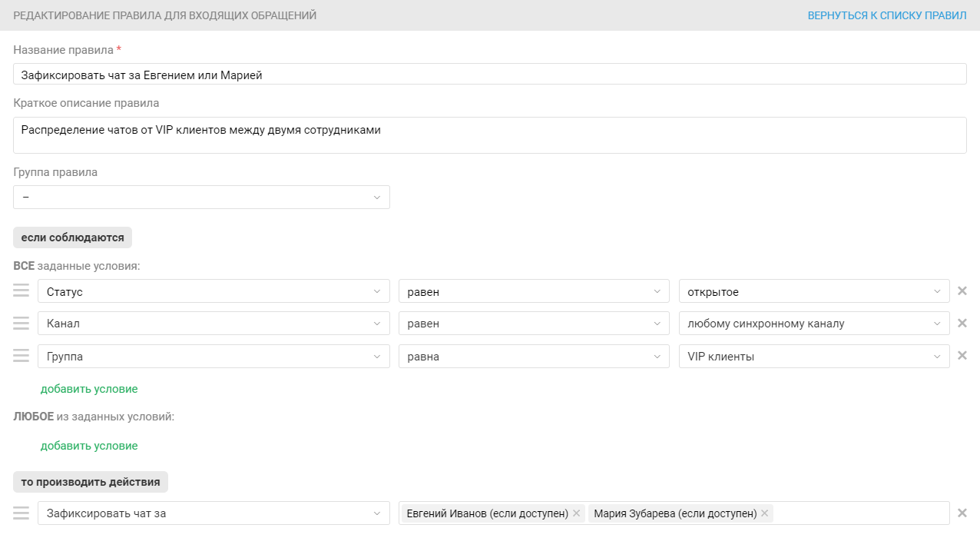Remove Евгений Иванов tag from action
Viewport: 980px width, 538px height.
576,513
